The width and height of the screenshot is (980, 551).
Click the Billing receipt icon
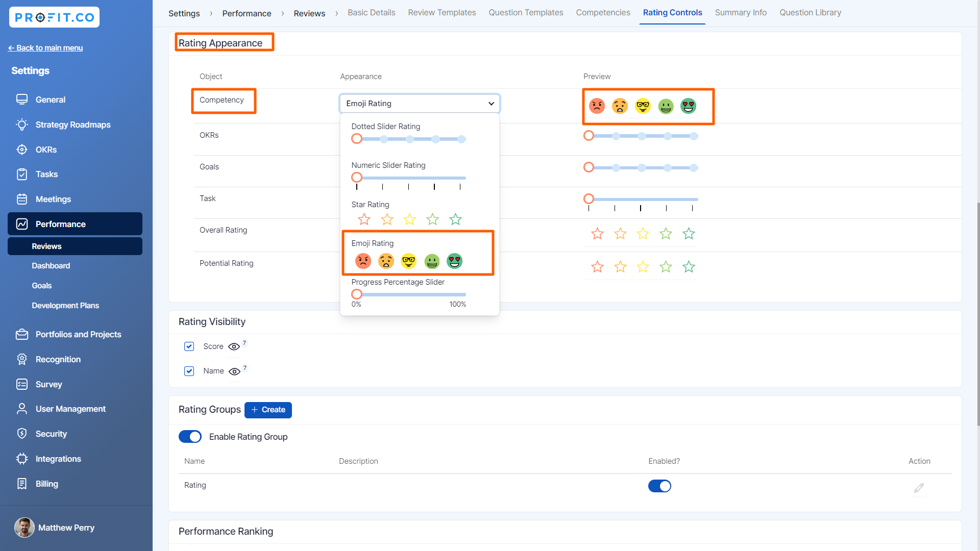point(22,484)
